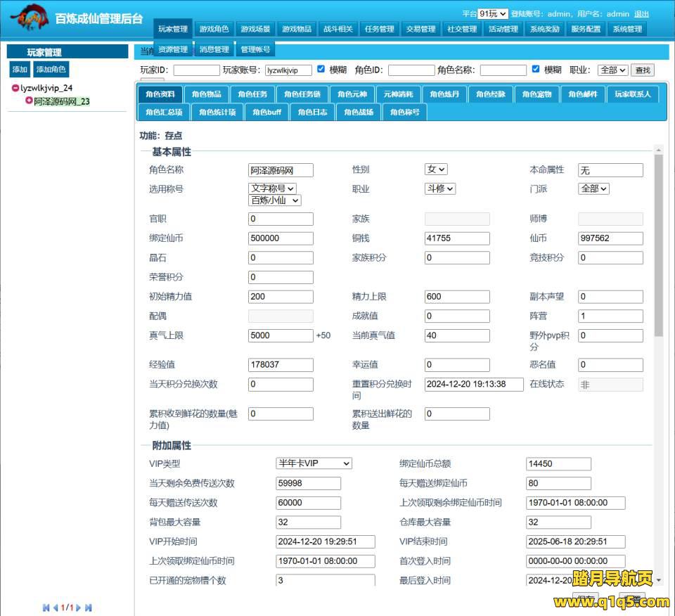The image size is (675, 616).
Task: Click the 退出 logout link
Action: (x=641, y=13)
